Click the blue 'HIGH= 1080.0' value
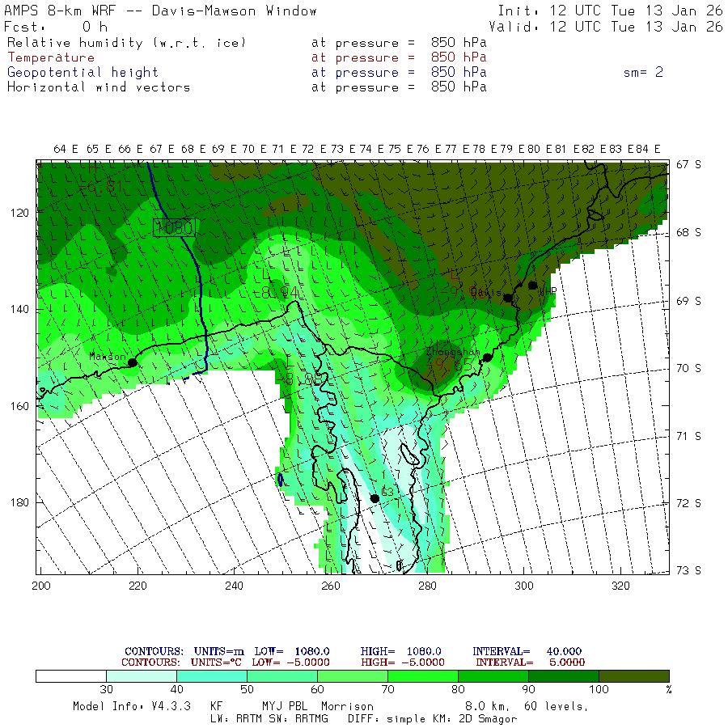 point(400,651)
